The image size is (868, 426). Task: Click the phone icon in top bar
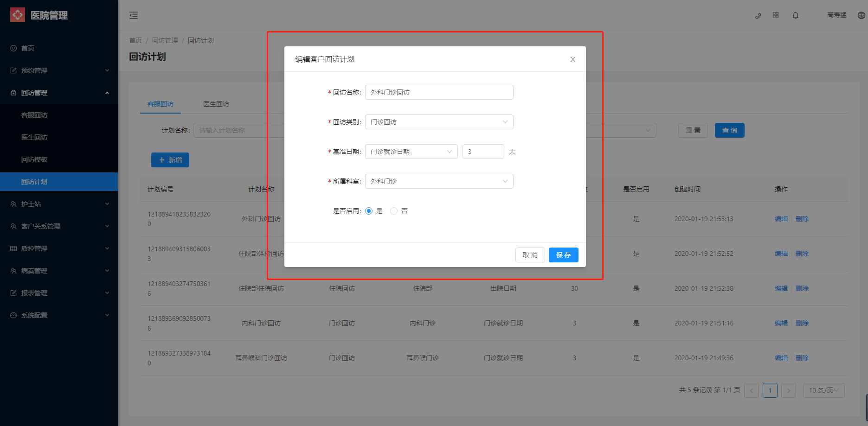point(758,15)
